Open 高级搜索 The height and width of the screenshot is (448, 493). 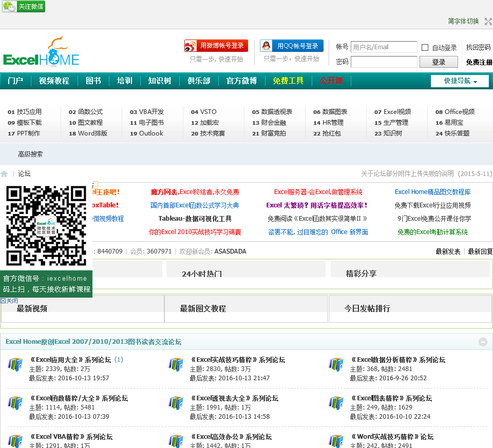tap(30, 154)
